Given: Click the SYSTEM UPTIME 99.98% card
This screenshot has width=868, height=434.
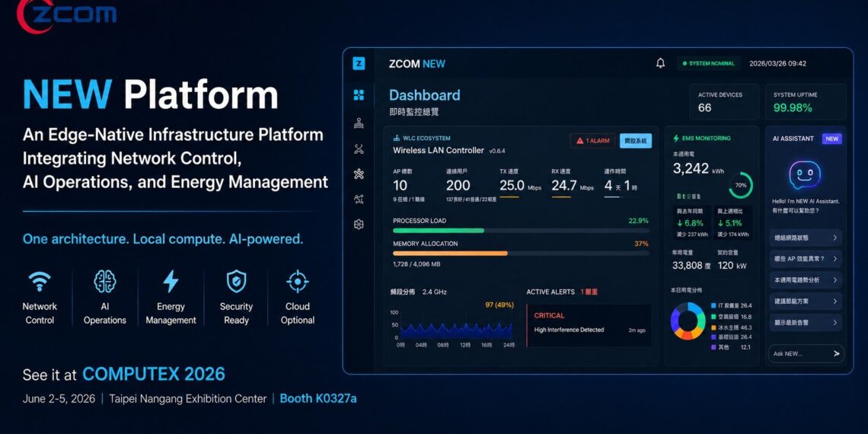Looking at the screenshot, I should [x=806, y=102].
